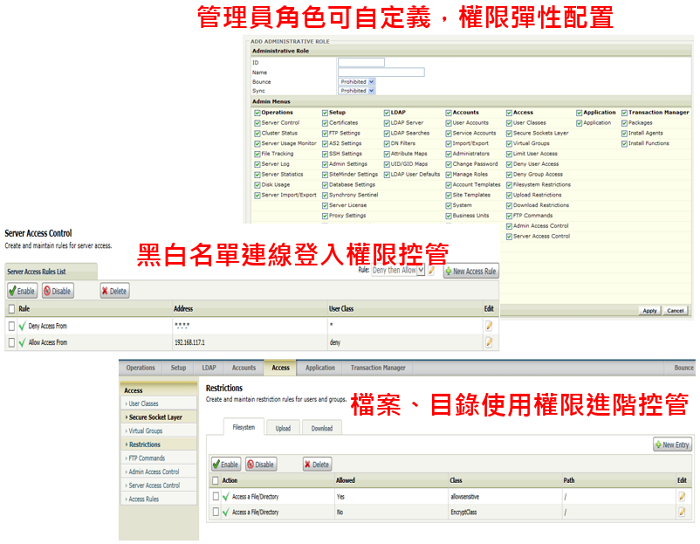Click the New Access Rule button
This screenshot has width=700, height=544.
470,271
